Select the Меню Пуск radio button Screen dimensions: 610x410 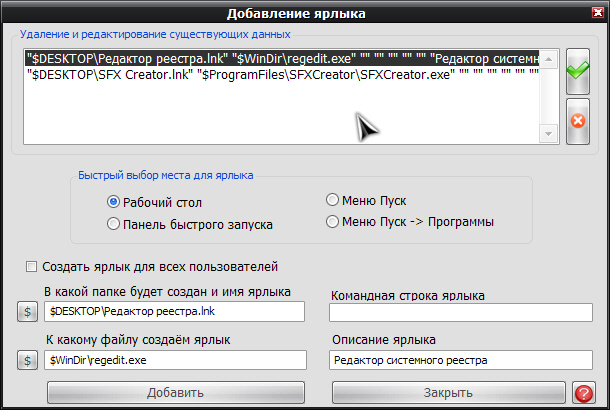[333, 200]
